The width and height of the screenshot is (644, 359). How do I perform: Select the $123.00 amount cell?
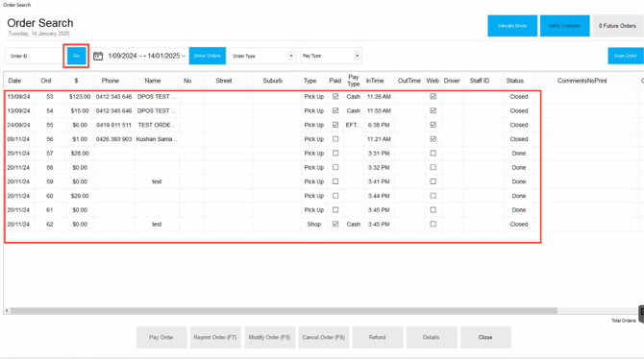tap(80, 97)
